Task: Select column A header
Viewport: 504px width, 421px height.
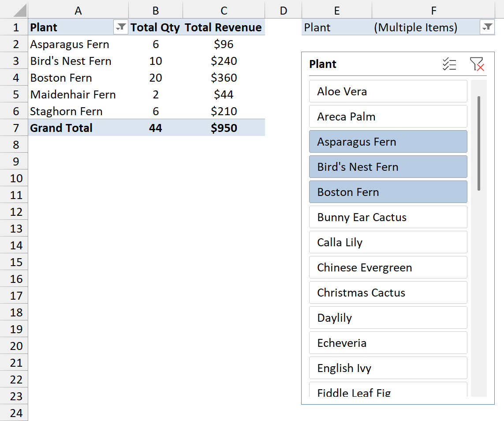Action: tap(78, 10)
